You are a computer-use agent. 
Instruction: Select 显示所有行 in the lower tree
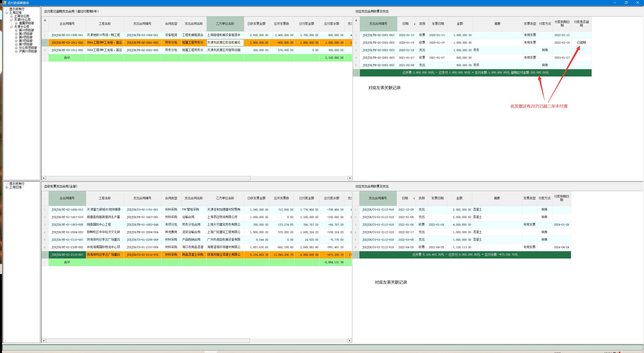point(17,184)
